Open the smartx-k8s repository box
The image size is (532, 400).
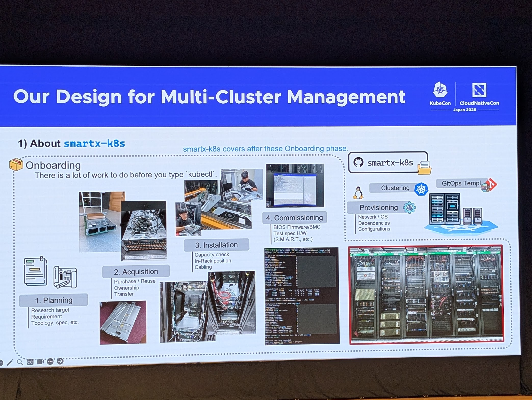tap(388, 162)
